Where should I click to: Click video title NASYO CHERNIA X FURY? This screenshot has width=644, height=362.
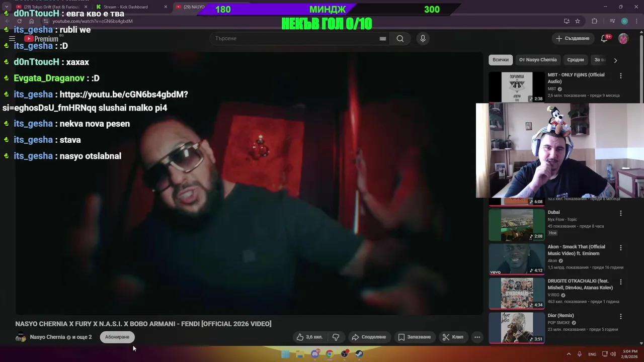click(x=143, y=324)
